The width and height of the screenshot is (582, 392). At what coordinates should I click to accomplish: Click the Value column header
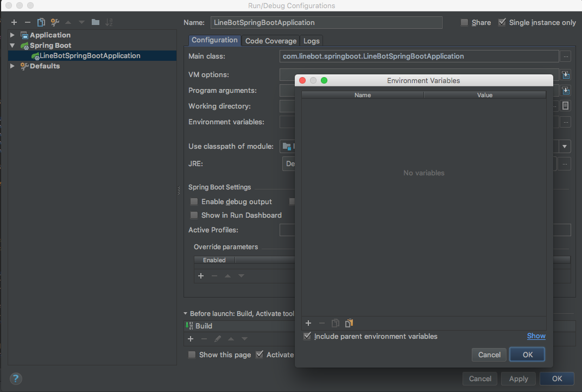[x=485, y=95]
